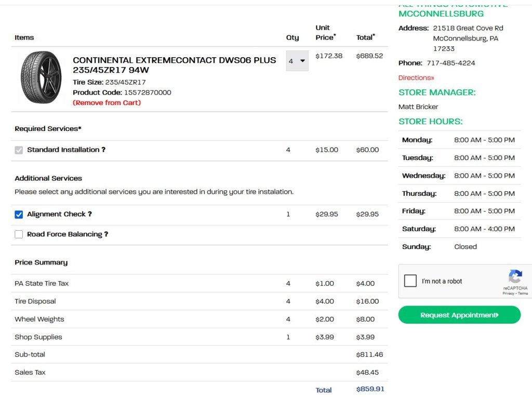Click the Request Appointment button
Screen dimensions: 532x397
459,315
